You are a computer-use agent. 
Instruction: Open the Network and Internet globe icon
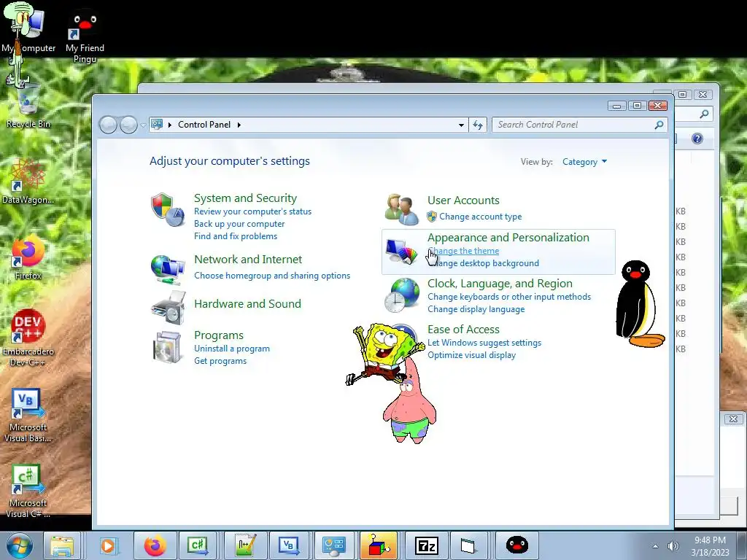click(168, 270)
